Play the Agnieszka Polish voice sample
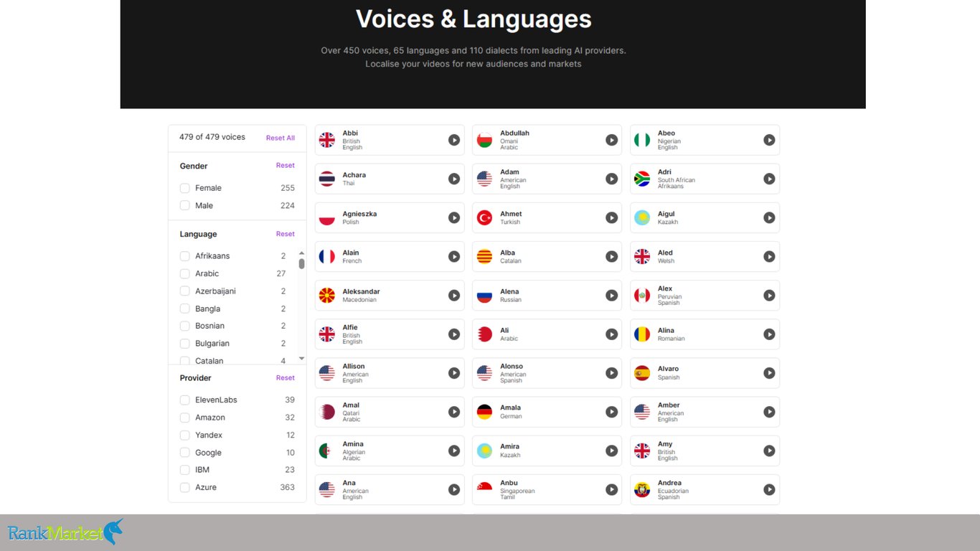 coord(454,217)
